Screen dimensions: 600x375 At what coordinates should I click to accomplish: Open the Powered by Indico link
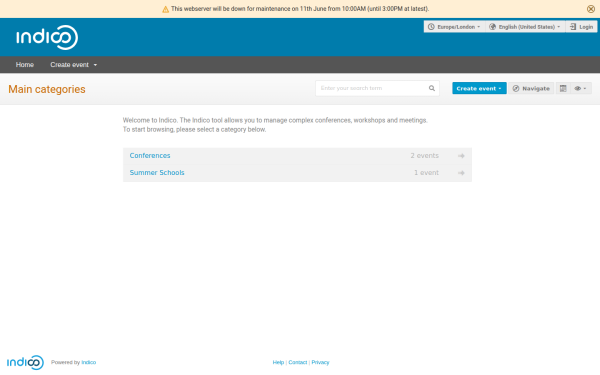coord(89,362)
